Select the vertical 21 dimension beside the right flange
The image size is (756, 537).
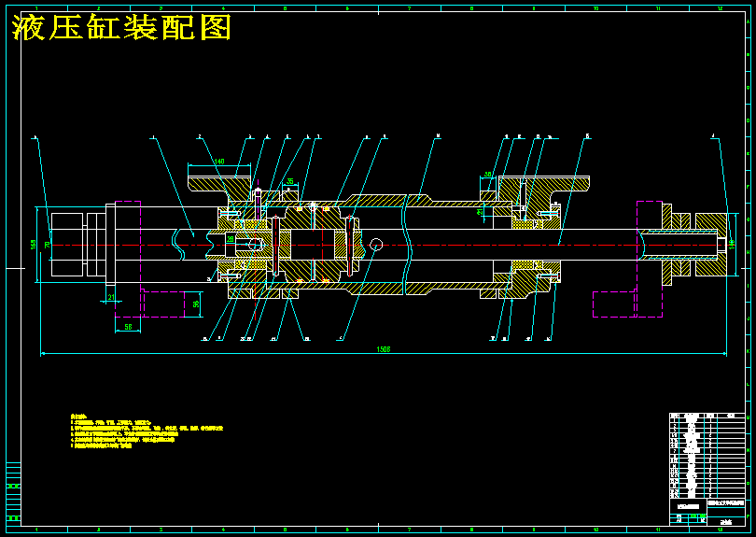480,212
